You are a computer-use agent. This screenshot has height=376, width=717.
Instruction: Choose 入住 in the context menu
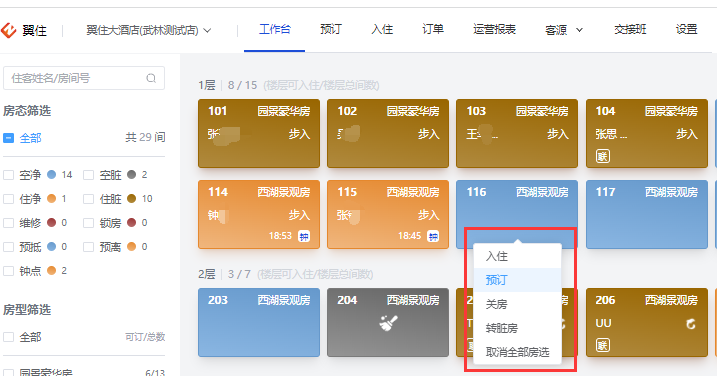click(517, 256)
